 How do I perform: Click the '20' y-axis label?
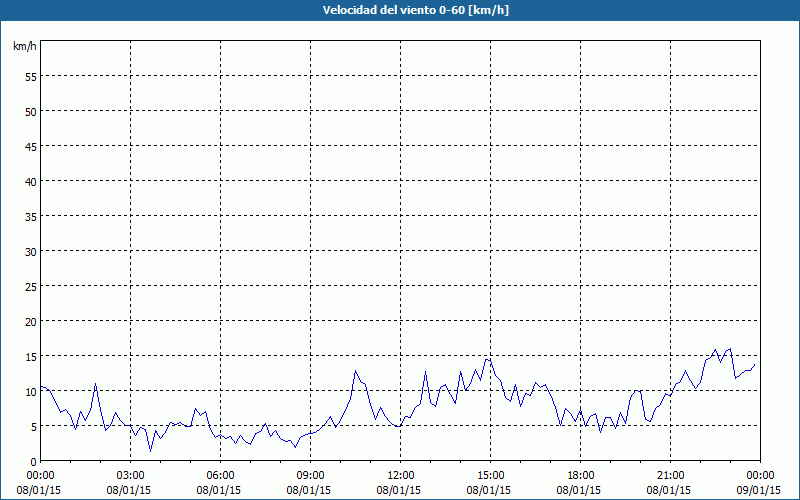pyautogui.click(x=31, y=322)
